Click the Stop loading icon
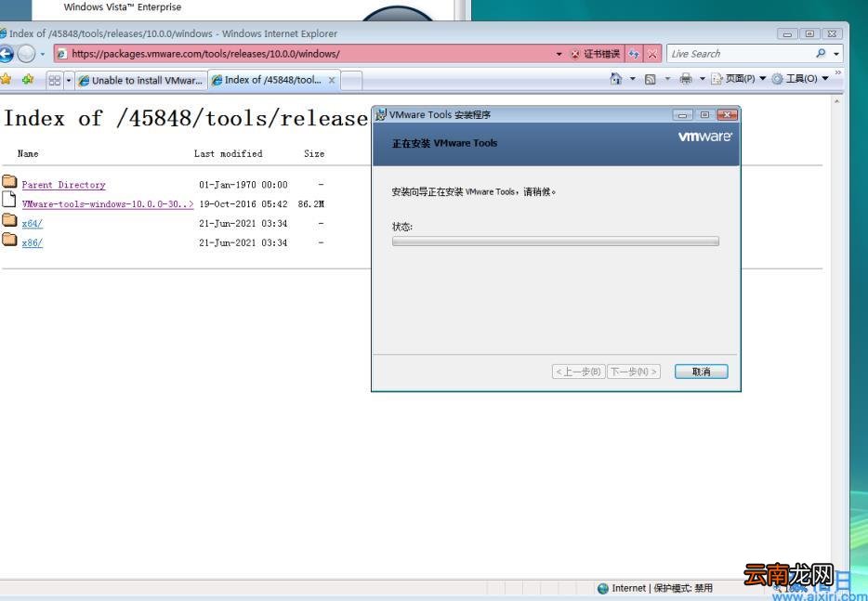The image size is (868, 601). 652,54
